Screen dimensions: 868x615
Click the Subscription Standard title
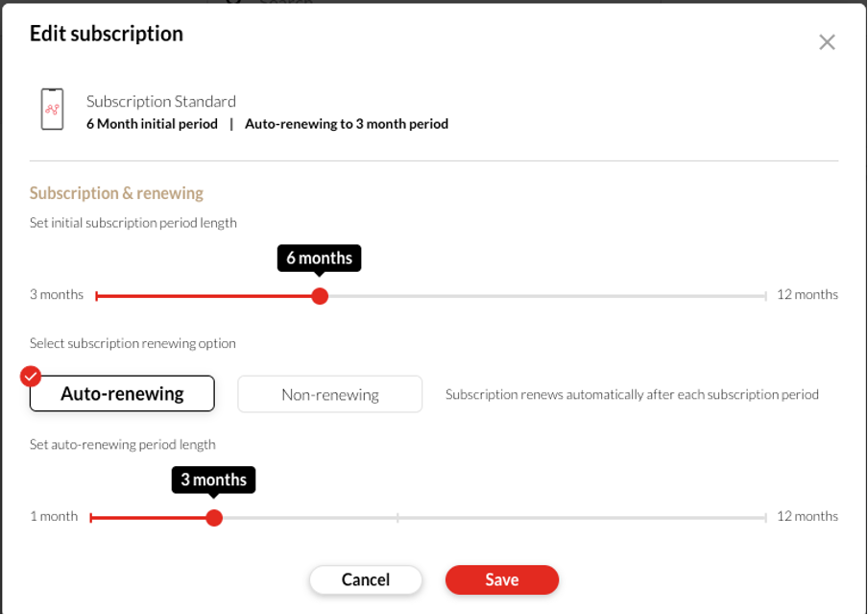161,102
